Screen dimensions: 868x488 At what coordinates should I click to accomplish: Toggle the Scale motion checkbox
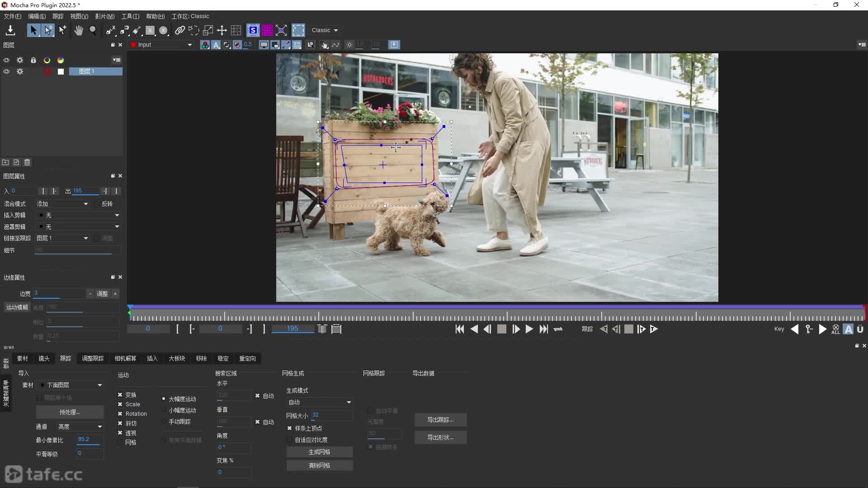tap(120, 404)
